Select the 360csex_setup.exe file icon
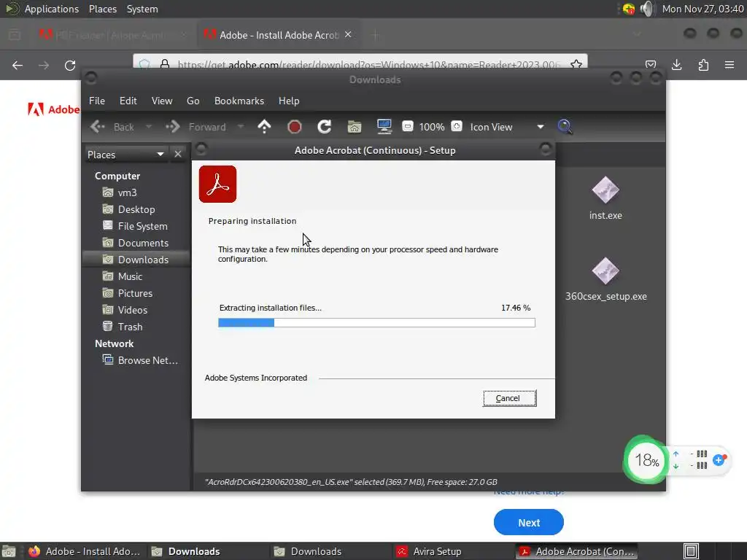 click(605, 271)
